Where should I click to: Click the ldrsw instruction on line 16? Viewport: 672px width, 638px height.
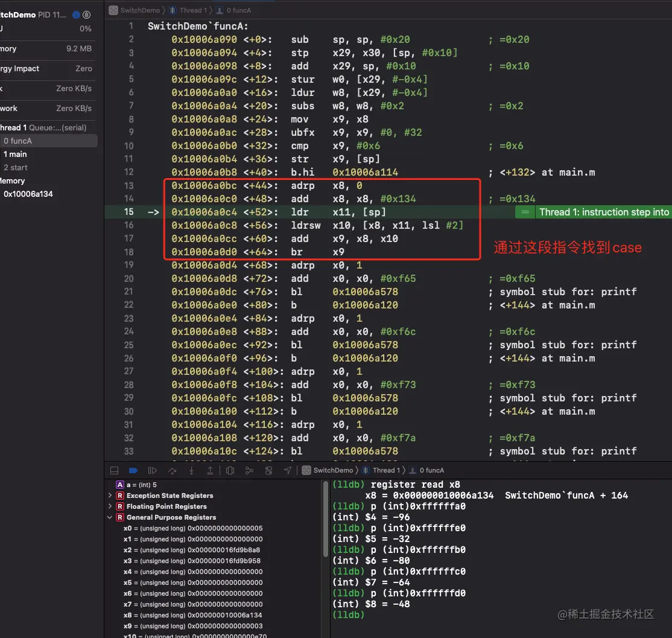[306, 225]
